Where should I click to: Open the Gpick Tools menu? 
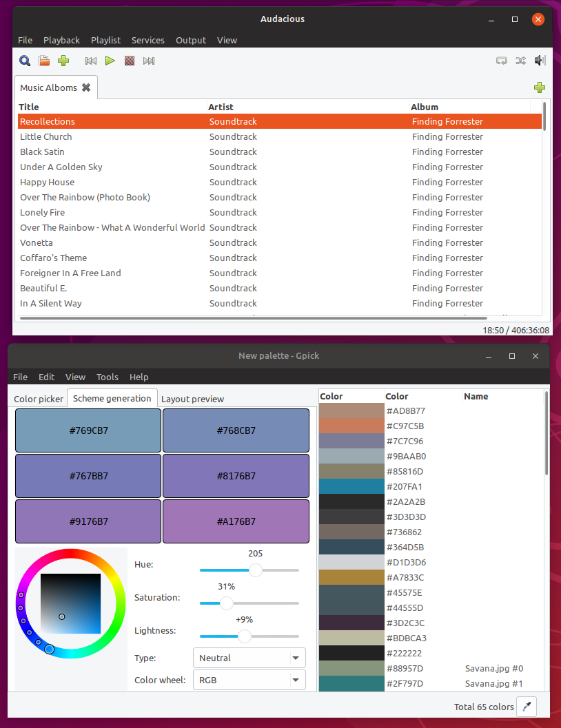(x=108, y=377)
